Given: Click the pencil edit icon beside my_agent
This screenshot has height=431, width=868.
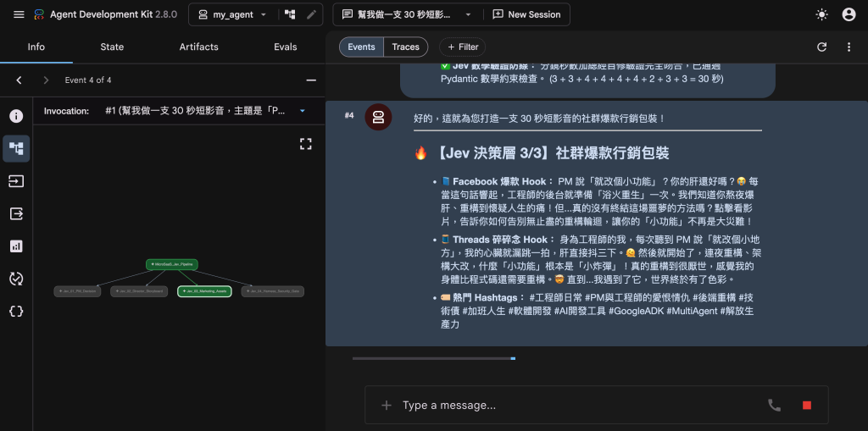Looking at the screenshot, I should (x=312, y=14).
